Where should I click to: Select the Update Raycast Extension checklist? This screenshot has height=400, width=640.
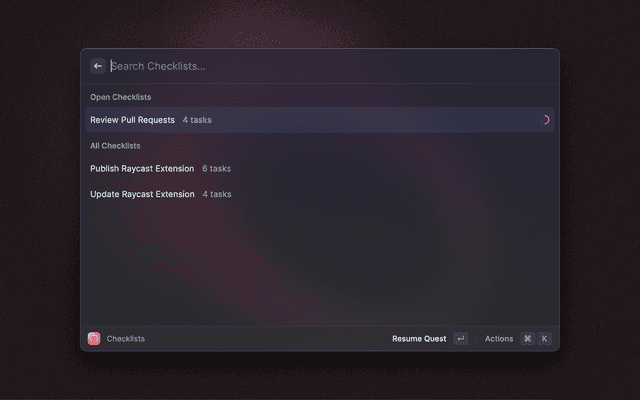320,194
